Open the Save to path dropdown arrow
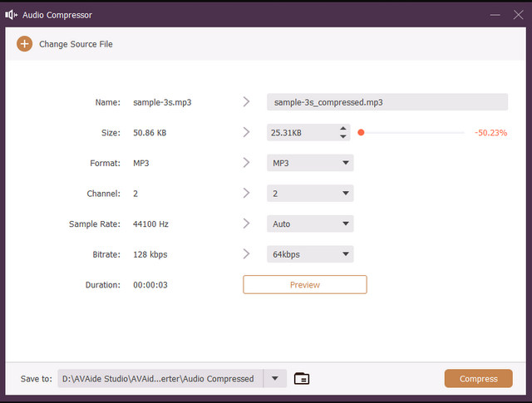Screen dimensions: 532x403 tap(275, 379)
